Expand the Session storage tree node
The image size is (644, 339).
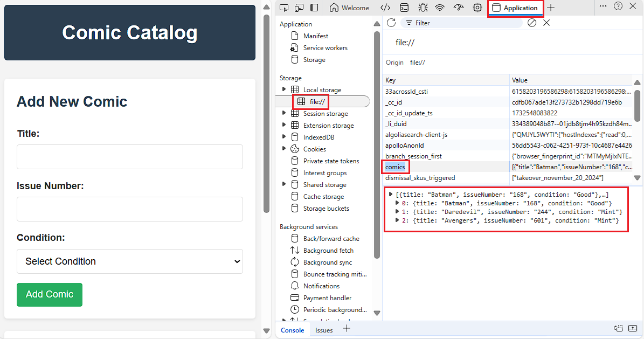(x=284, y=114)
